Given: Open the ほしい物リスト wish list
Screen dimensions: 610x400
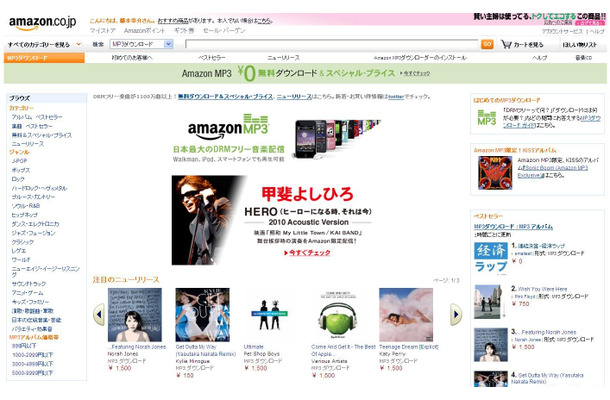Looking at the screenshot, I should point(579,45).
